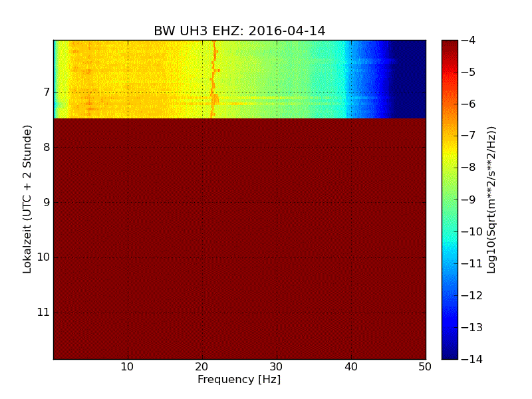The width and height of the screenshot is (532, 399).
Task: Click the y-axis tick label '8'
Action: [47, 147]
